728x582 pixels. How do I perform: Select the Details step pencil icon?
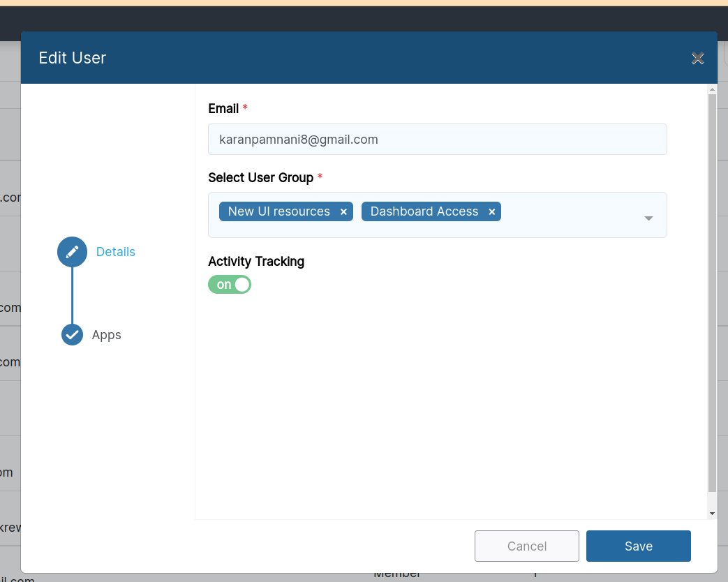point(72,251)
